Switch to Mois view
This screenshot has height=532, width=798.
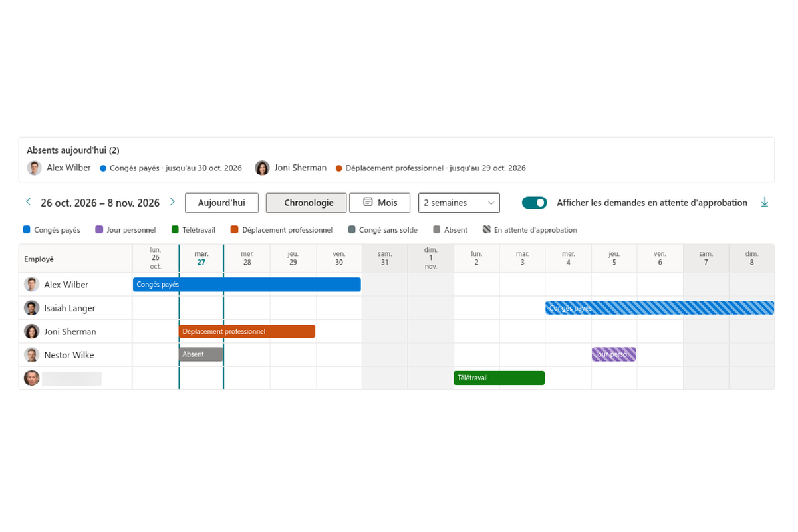tap(380, 203)
